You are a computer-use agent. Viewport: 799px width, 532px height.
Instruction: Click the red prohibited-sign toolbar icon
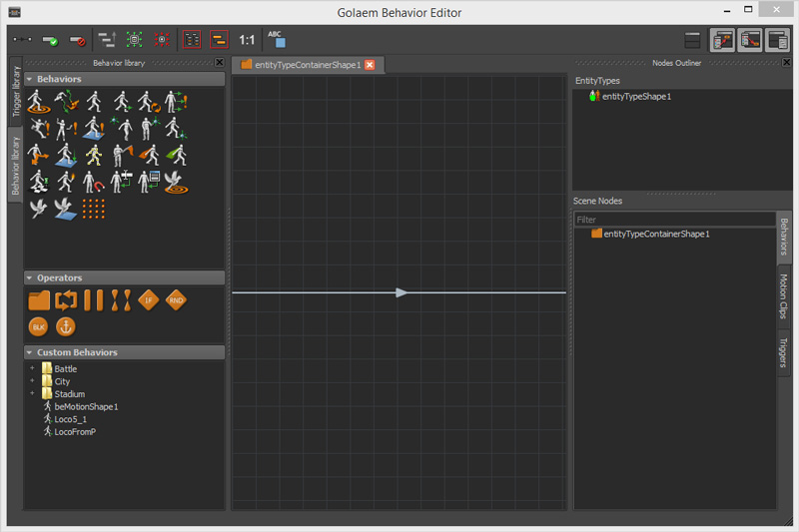[x=78, y=40]
